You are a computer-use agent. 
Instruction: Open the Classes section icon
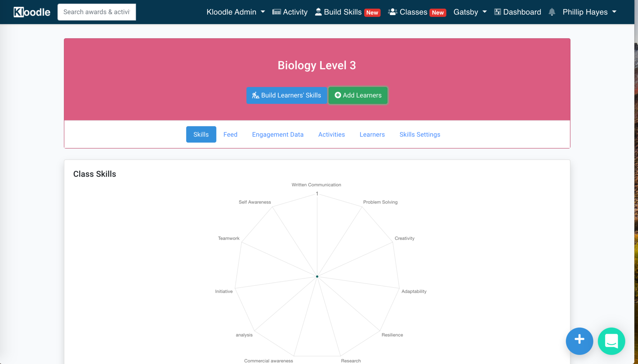pyautogui.click(x=392, y=12)
